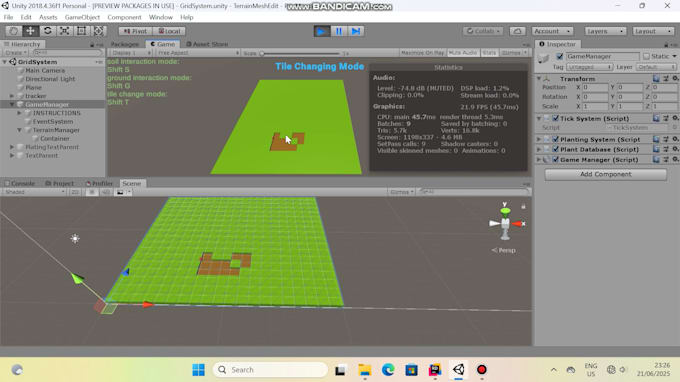
Task: Open the Hierarchy Create button
Action: (x=16, y=52)
